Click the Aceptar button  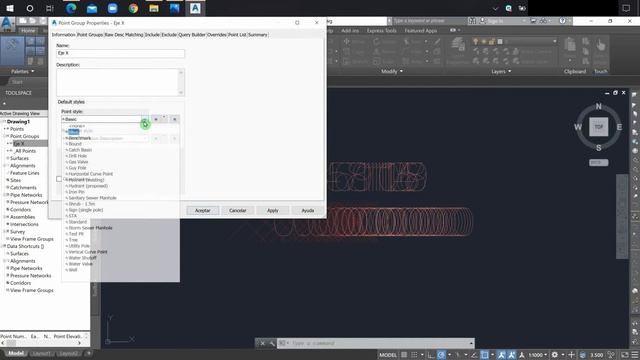click(203, 211)
